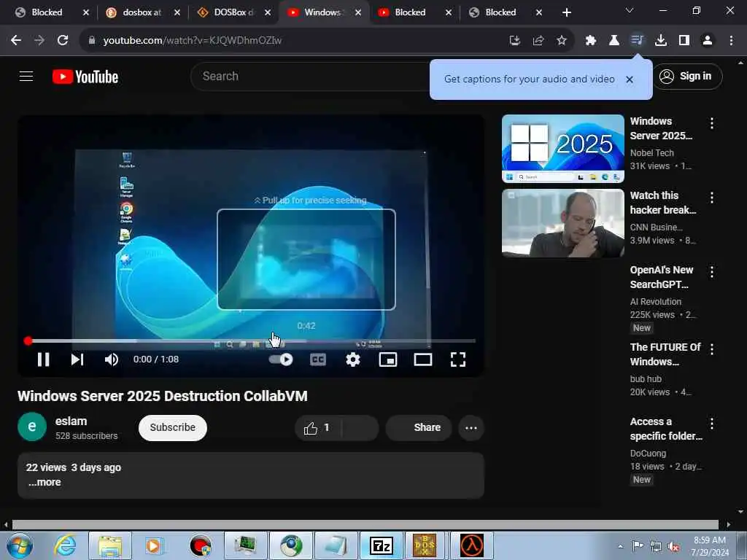This screenshot has width=747, height=560.
Task: Install app icon in address bar
Action: (x=514, y=41)
